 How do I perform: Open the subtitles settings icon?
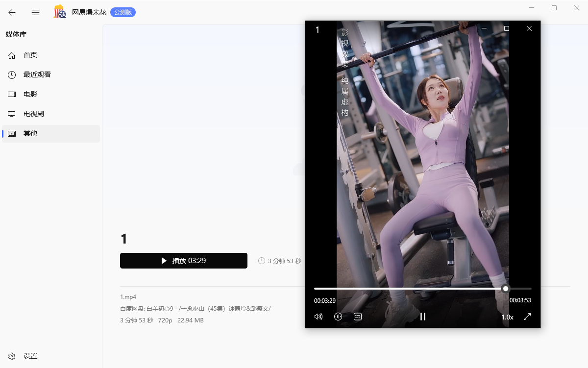[358, 317]
